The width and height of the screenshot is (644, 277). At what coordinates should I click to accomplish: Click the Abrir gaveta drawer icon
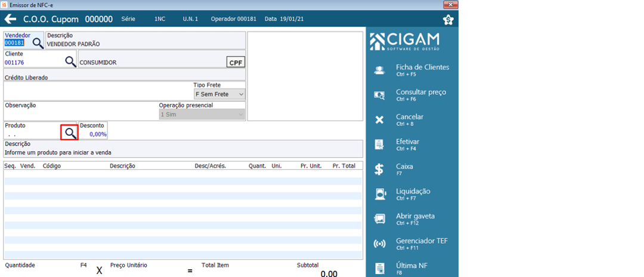[379, 219]
